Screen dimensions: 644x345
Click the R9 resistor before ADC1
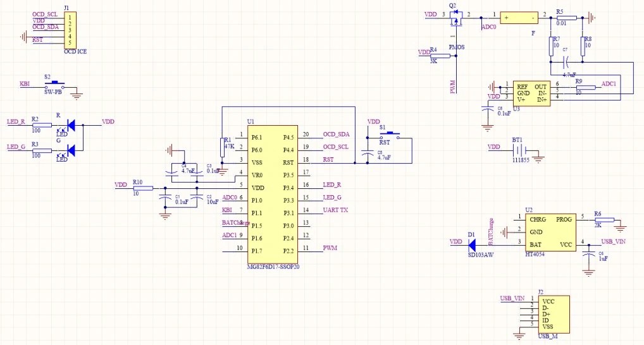click(x=586, y=87)
